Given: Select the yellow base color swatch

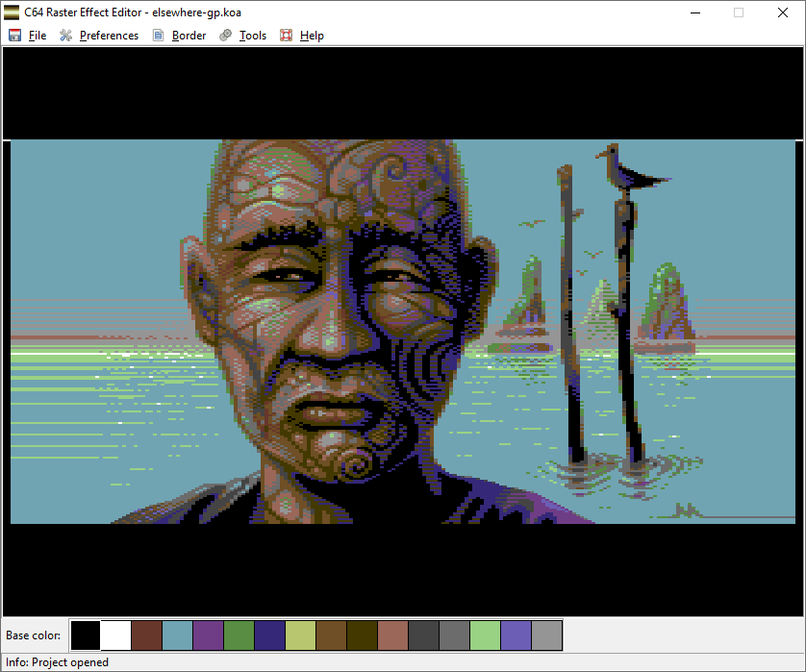Looking at the screenshot, I should pos(301,635).
